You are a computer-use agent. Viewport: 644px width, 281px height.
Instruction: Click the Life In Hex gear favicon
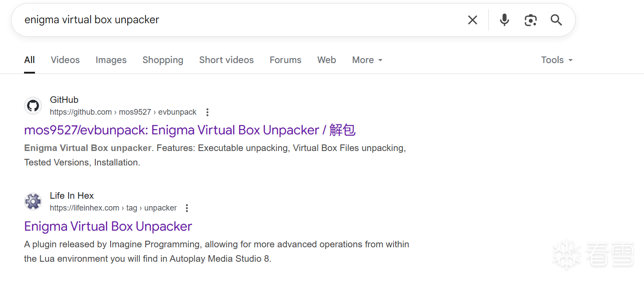point(33,201)
